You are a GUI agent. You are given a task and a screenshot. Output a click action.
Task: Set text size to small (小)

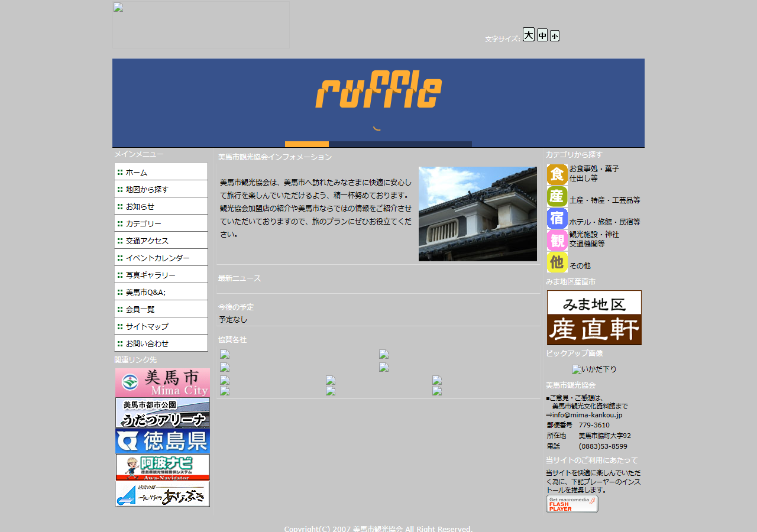tap(555, 36)
